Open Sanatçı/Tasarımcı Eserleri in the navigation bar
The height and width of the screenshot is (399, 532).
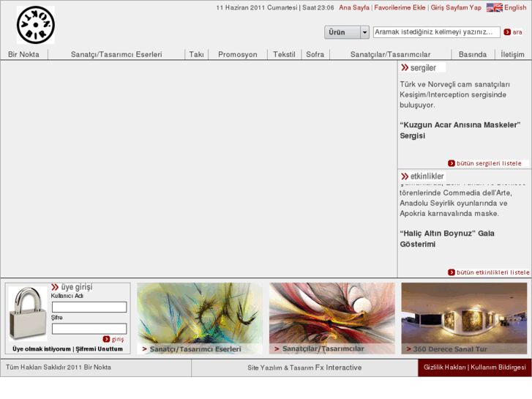pyautogui.click(x=116, y=54)
